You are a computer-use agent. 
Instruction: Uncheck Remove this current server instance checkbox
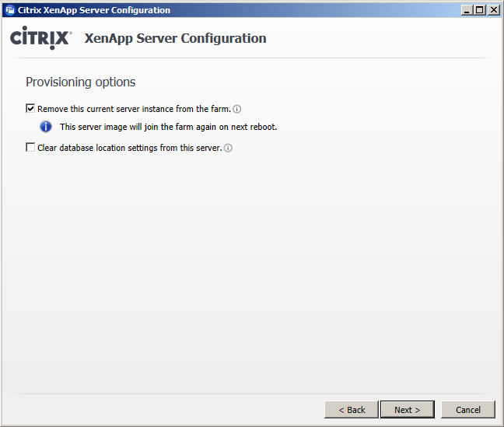(30, 109)
